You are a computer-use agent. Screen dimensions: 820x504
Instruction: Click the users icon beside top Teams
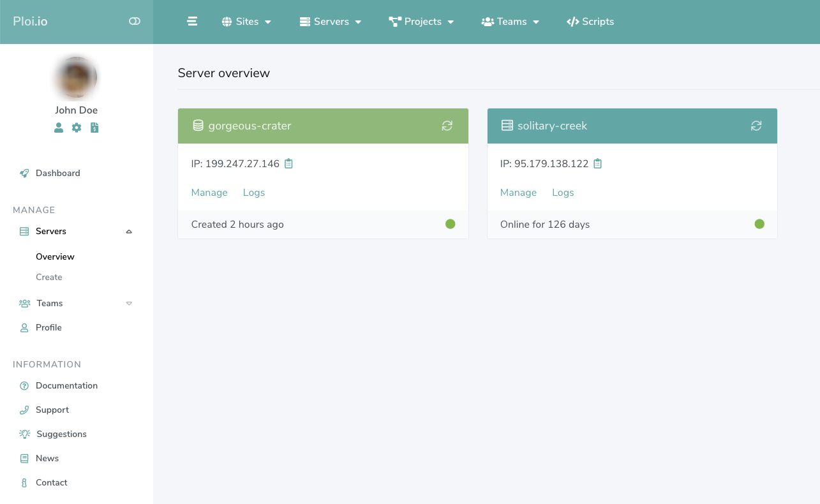point(488,22)
